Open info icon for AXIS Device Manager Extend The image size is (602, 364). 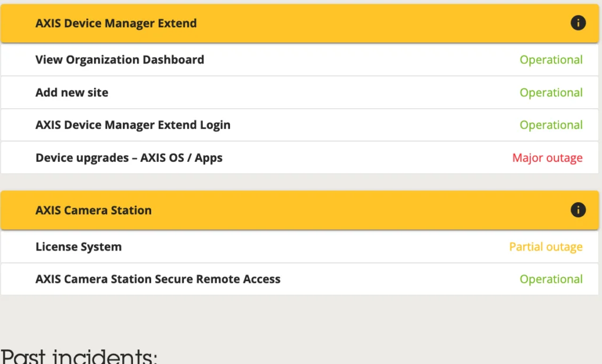coord(578,23)
